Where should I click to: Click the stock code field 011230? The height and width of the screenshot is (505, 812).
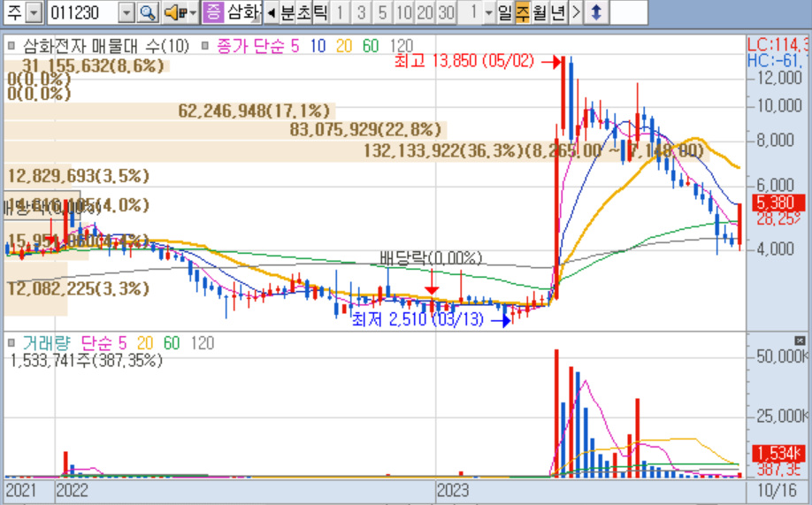(83, 13)
